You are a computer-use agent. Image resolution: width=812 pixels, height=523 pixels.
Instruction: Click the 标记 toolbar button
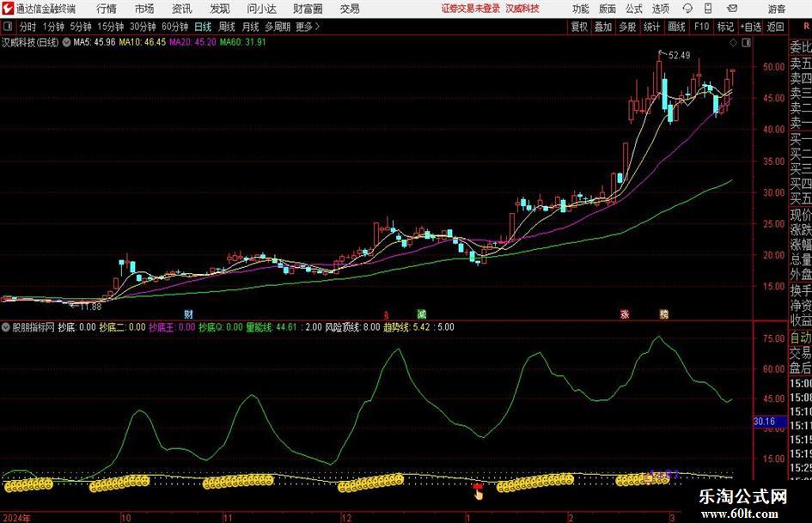(725, 27)
